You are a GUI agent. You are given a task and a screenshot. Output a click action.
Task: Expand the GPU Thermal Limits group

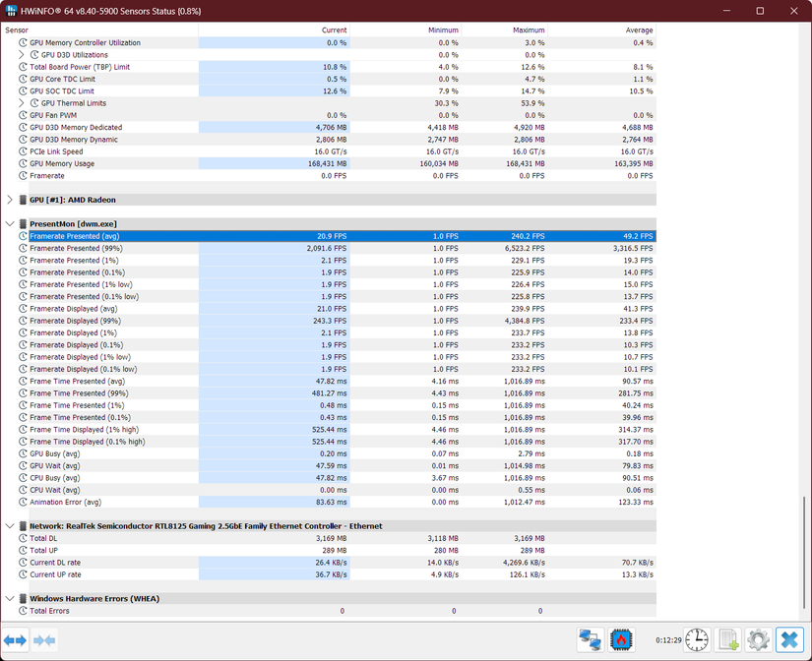[x=22, y=103]
